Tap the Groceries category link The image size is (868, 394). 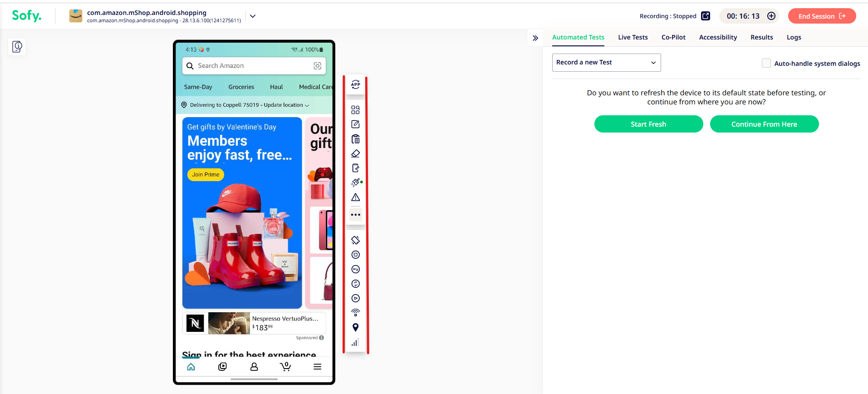[x=241, y=87]
